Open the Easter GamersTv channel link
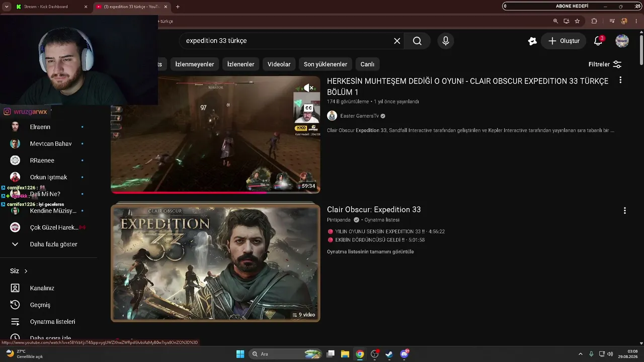 [359, 116]
